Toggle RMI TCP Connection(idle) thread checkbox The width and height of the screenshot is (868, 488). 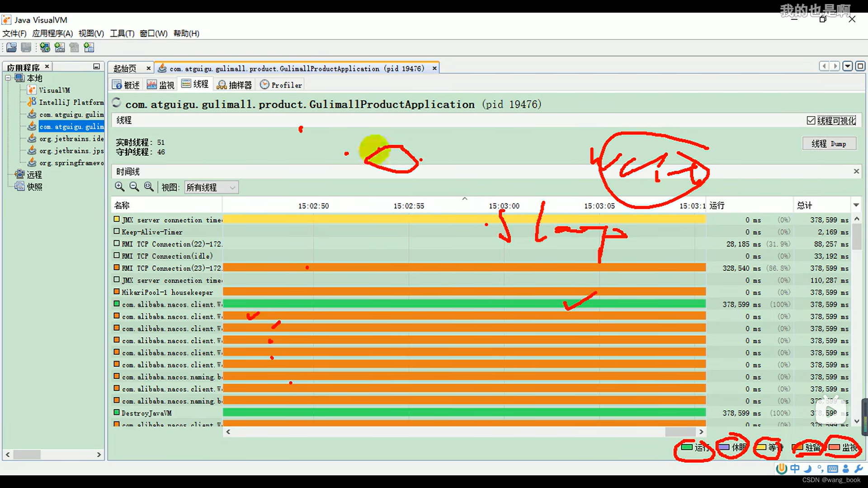[117, 256]
